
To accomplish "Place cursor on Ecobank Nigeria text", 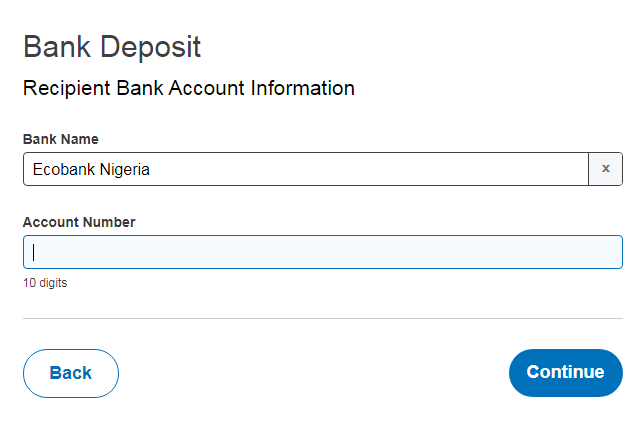I will [91, 170].
